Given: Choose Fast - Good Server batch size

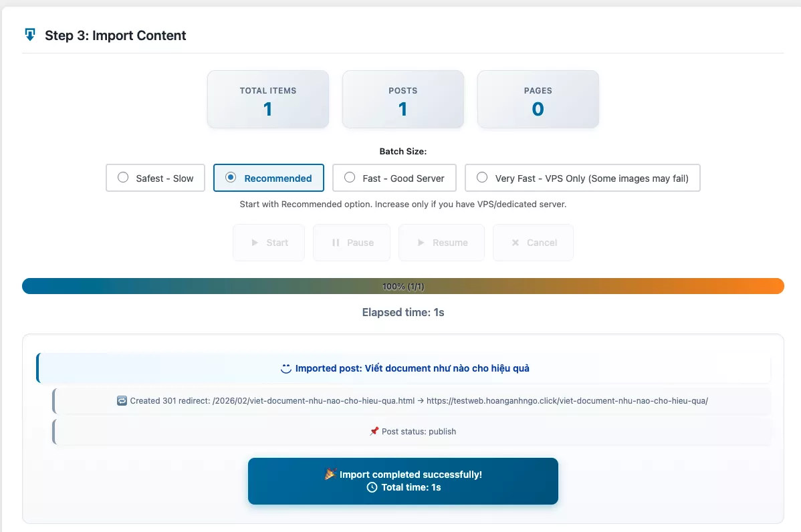Looking at the screenshot, I should pos(350,178).
